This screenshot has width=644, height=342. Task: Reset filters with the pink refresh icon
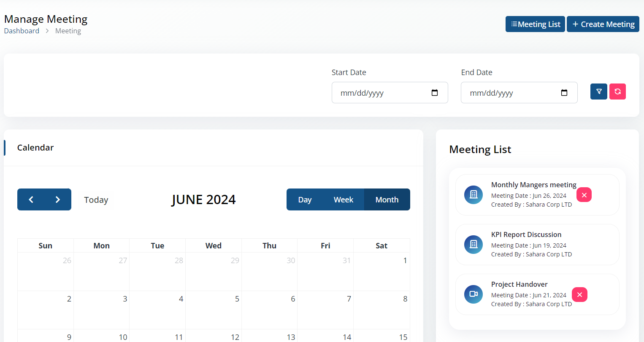(617, 92)
